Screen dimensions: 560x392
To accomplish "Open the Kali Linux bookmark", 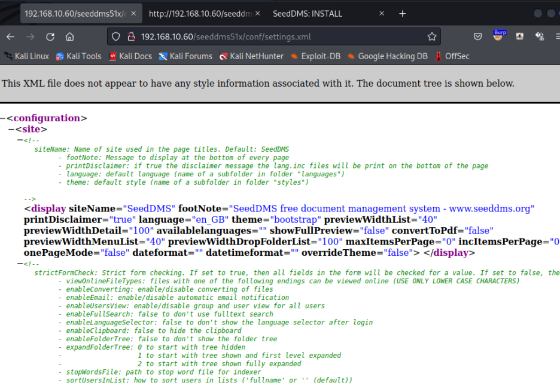I will tap(26, 56).
